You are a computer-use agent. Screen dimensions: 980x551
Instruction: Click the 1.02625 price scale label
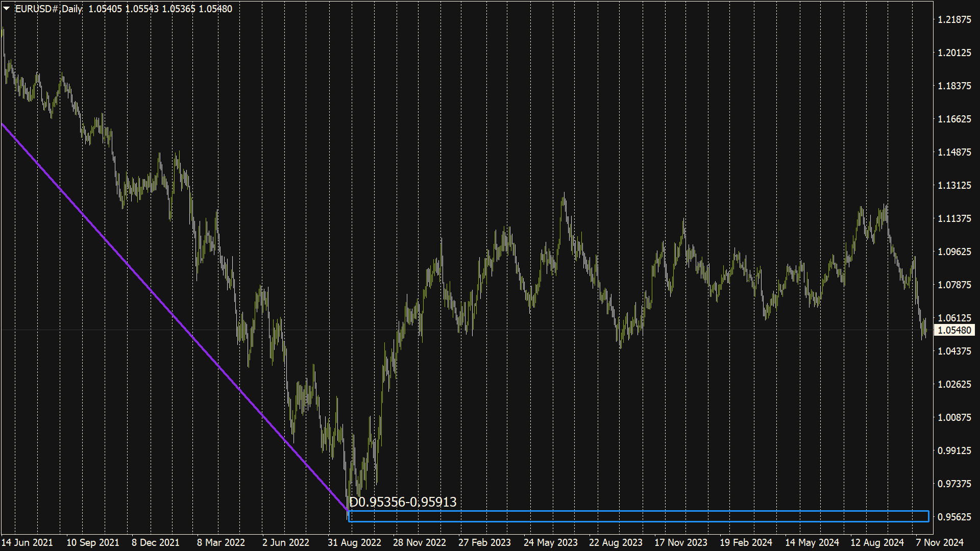pyautogui.click(x=954, y=384)
